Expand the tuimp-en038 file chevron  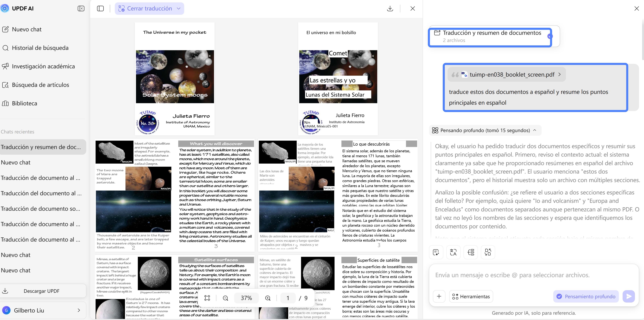(559, 75)
